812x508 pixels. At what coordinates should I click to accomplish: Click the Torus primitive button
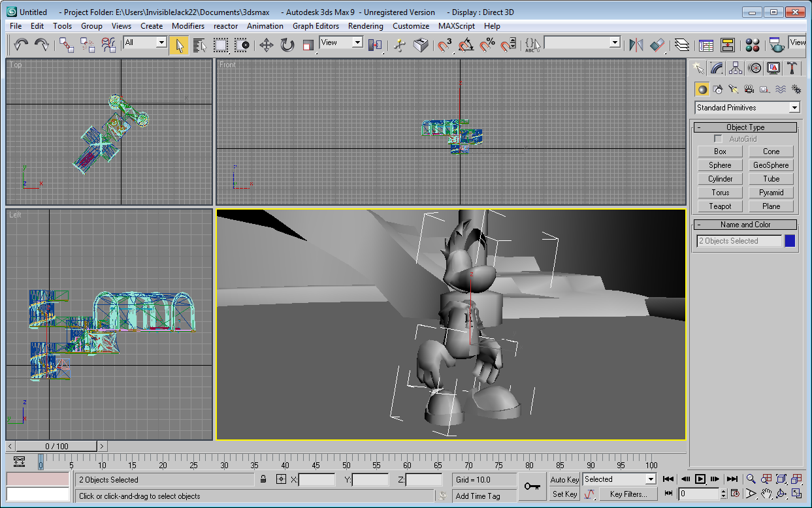(720, 193)
